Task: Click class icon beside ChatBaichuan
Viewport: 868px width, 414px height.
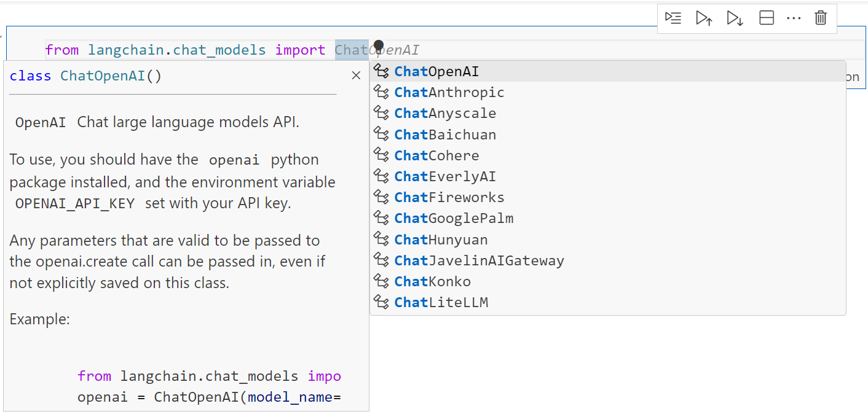Action: coord(382,135)
